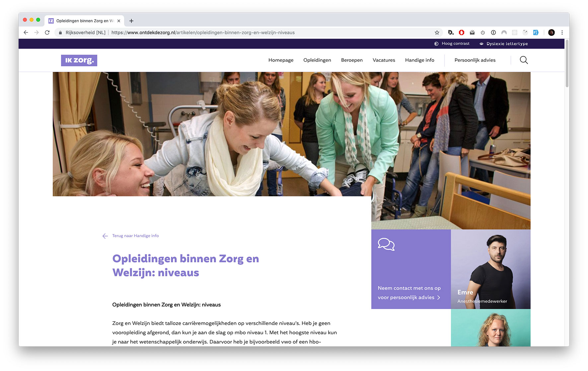Open site search with the magnifier icon
This screenshot has width=588, height=371.
pyautogui.click(x=524, y=60)
